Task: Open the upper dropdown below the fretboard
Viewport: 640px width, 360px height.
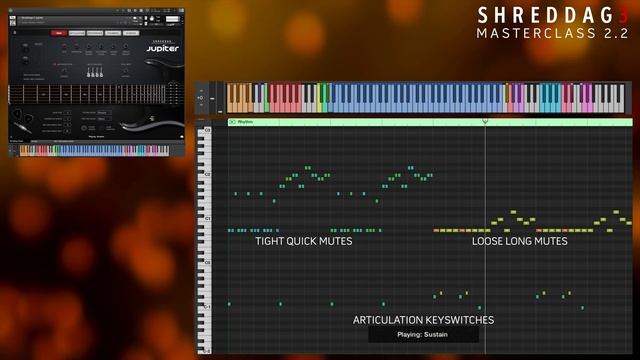Action: click(x=104, y=112)
